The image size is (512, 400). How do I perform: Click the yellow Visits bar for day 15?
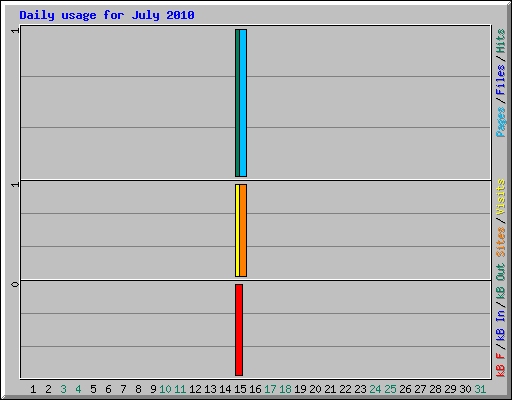237,230
